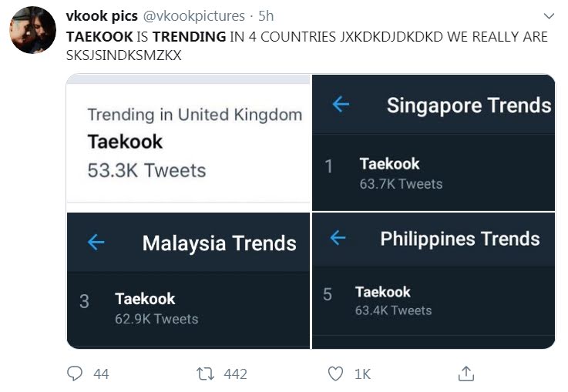
Task: Expand the tweet options chevron menu
Action: click(549, 15)
